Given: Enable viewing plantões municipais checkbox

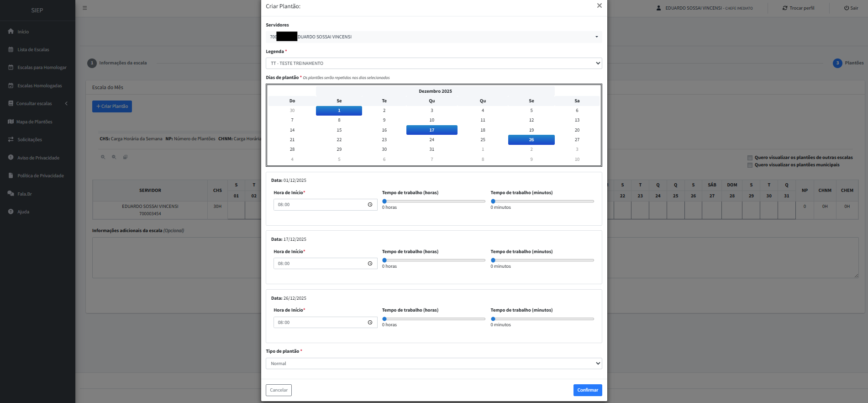Looking at the screenshot, I should tap(750, 165).
